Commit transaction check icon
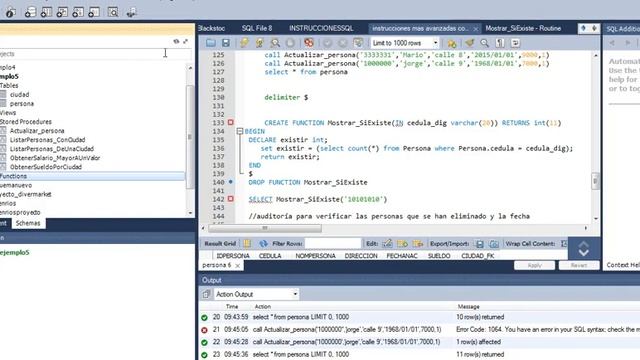This screenshot has height=360, width=640. 327,43
